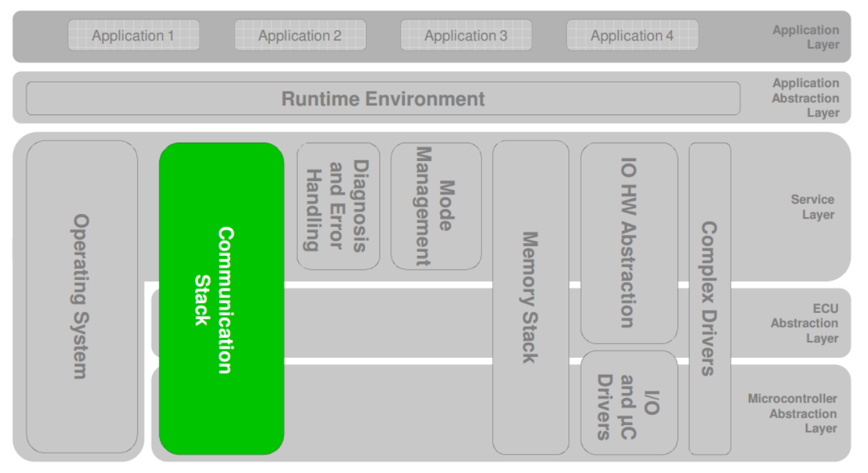Click the Microcontroller Abstraction Layer label
Viewport: 868px width, 473px height.
[792, 413]
